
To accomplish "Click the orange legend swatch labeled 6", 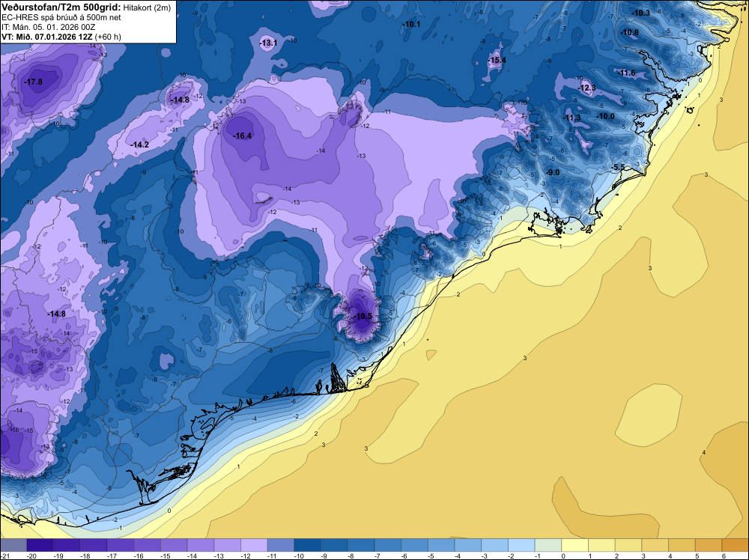I will coord(736,545).
